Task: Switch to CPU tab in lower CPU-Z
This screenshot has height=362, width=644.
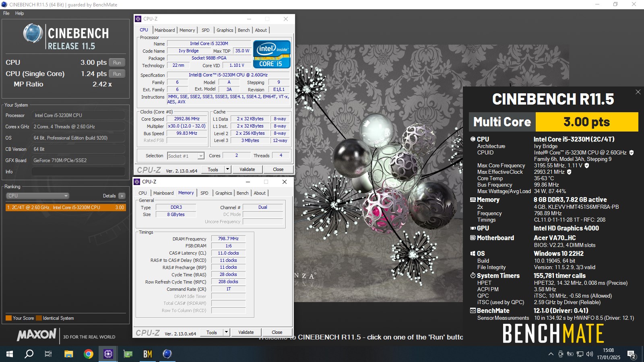Action: 143,193
